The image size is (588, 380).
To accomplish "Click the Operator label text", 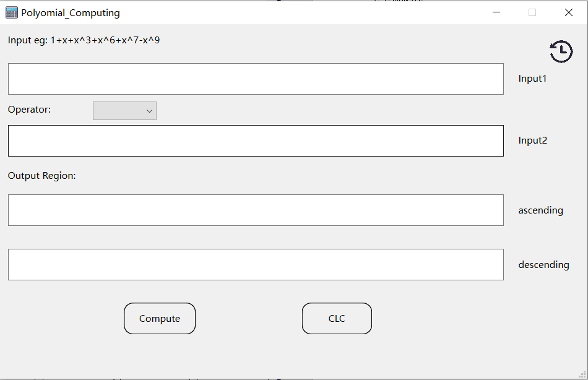I will 29,110.
